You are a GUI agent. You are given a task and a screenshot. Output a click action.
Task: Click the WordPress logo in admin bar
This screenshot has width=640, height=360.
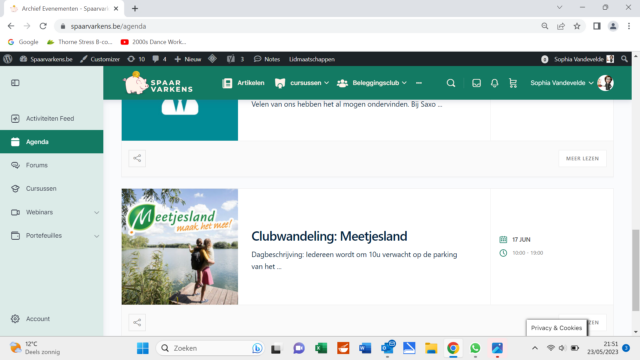click(8, 59)
